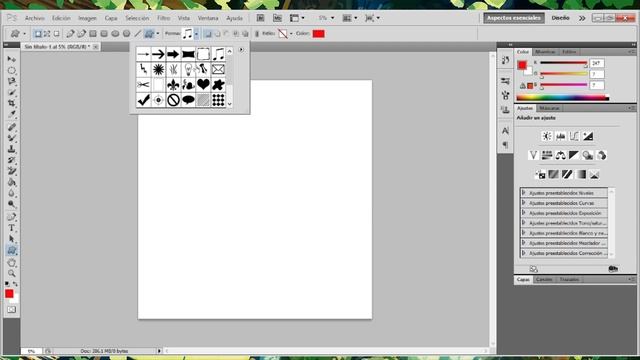The height and width of the screenshot is (360, 640).
Task: Add a Levels adjustment
Action: coord(560,136)
